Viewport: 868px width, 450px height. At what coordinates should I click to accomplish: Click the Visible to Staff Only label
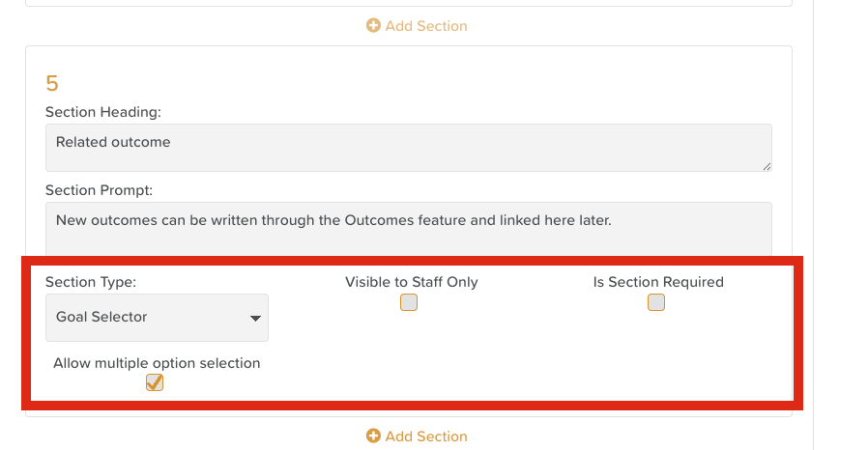[x=412, y=282]
